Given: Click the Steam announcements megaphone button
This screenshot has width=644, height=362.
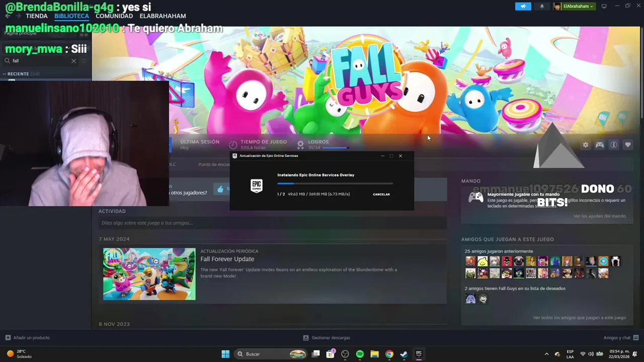Looking at the screenshot, I should 523,6.
